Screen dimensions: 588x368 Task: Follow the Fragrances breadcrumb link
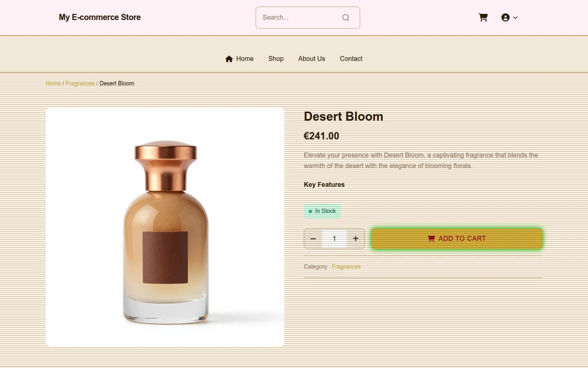coord(80,83)
